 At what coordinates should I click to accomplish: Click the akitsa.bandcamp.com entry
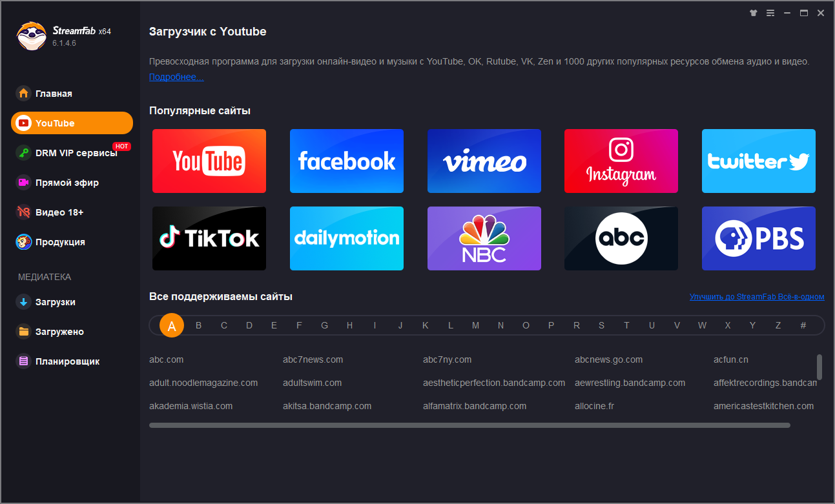pos(327,406)
